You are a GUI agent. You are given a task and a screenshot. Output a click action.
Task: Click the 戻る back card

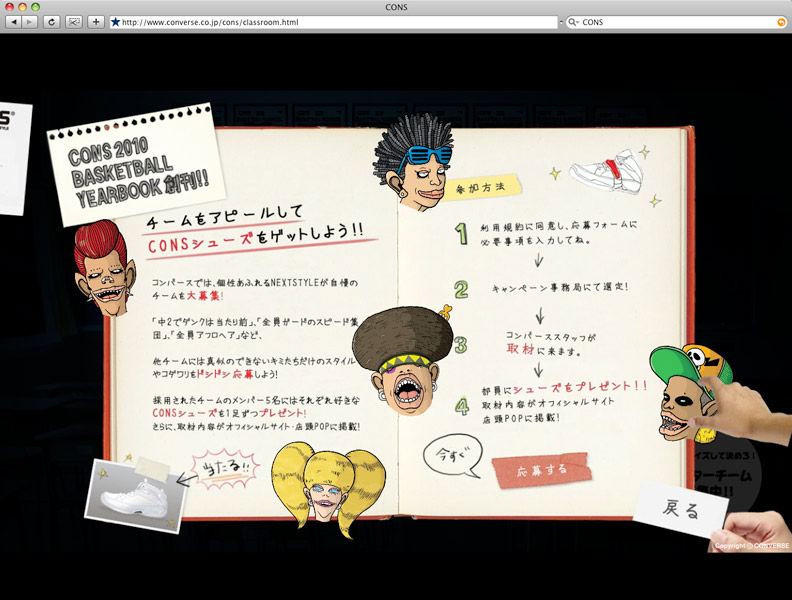679,509
